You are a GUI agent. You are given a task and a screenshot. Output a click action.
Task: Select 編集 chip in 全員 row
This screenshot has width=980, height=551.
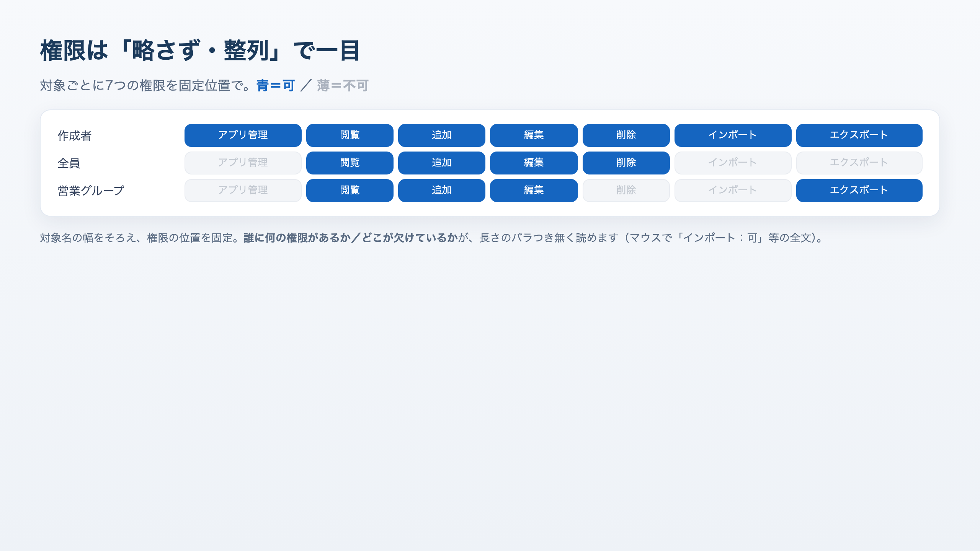(x=534, y=163)
